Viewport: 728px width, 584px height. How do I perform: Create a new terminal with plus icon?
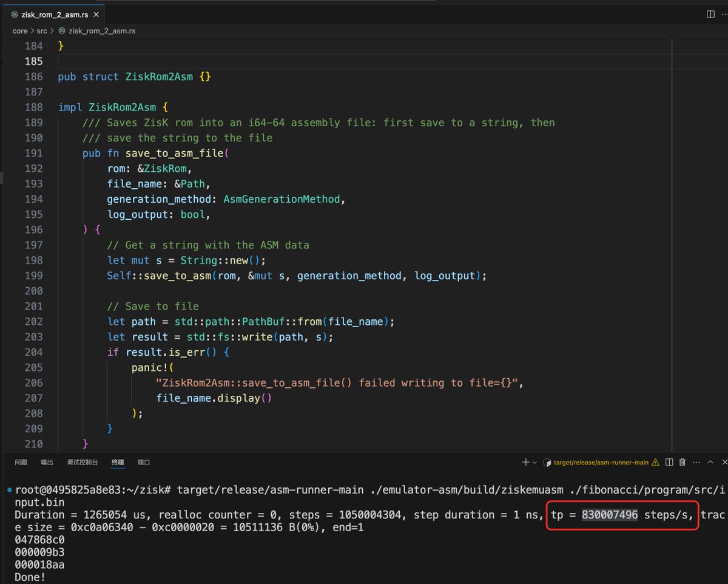tap(525, 462)
